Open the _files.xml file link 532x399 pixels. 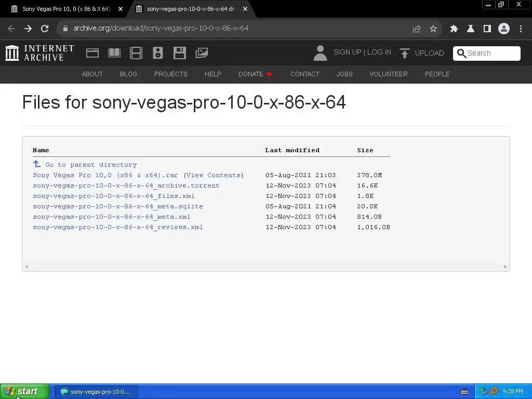(114, 196)
